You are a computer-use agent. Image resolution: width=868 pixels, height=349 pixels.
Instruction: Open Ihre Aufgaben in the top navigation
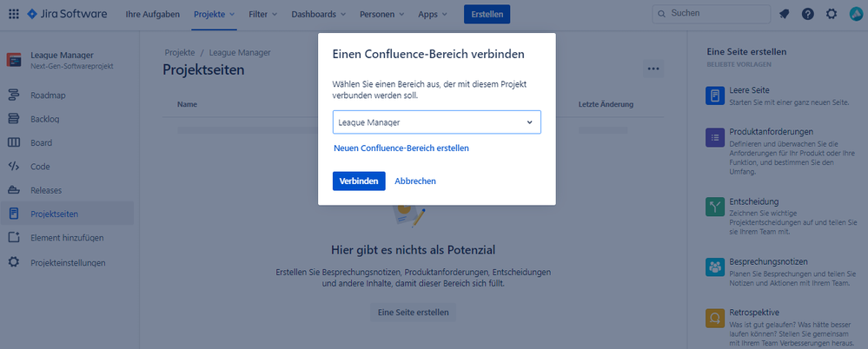(153, 15)
